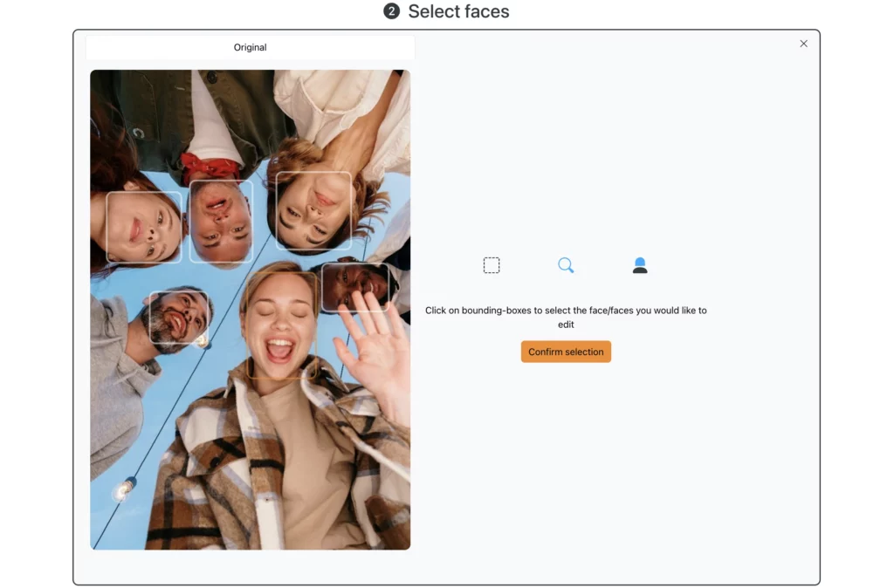Toggle the red-haired woman's face box on left

(x=143, y=229)
